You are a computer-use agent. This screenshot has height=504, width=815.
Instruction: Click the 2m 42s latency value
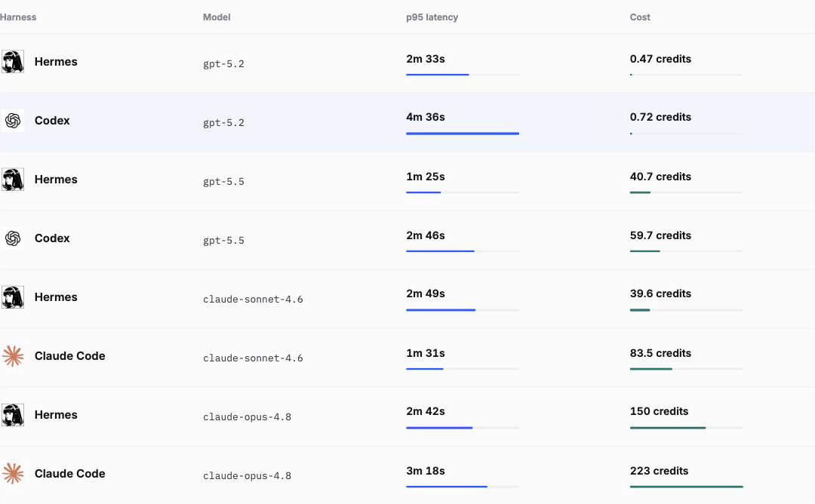click(425, 411)
